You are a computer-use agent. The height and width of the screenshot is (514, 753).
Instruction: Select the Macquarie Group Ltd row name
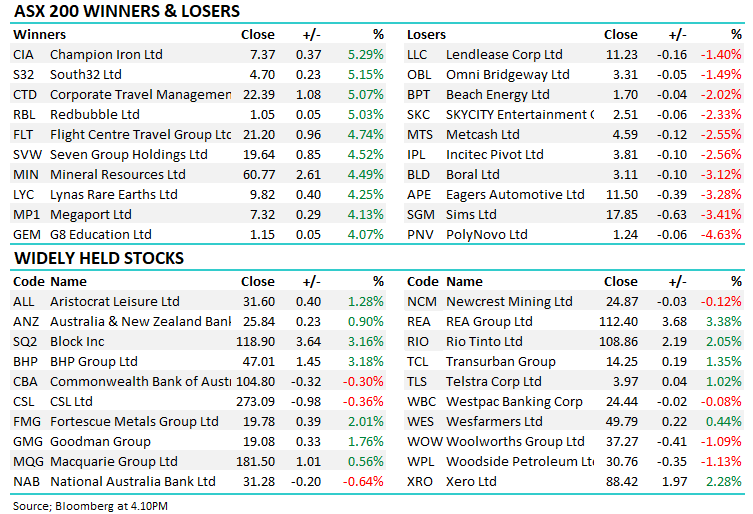click(113, 461)
